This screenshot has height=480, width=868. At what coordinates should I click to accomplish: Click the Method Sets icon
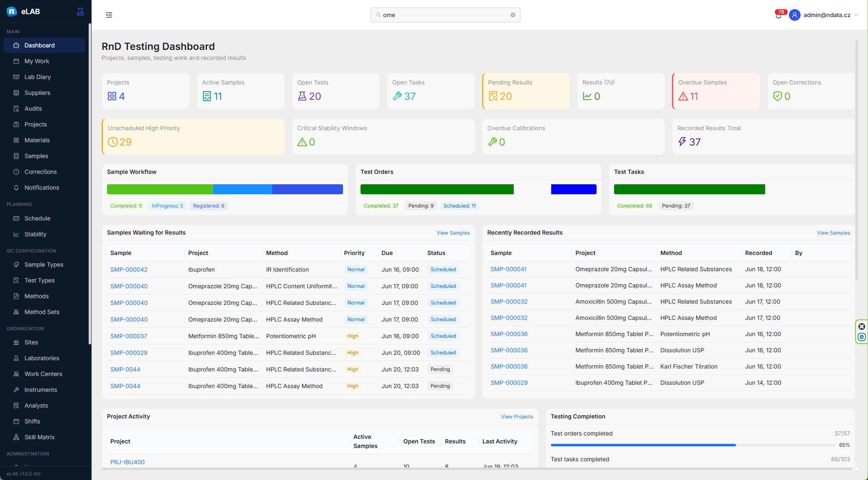[16, 312]
